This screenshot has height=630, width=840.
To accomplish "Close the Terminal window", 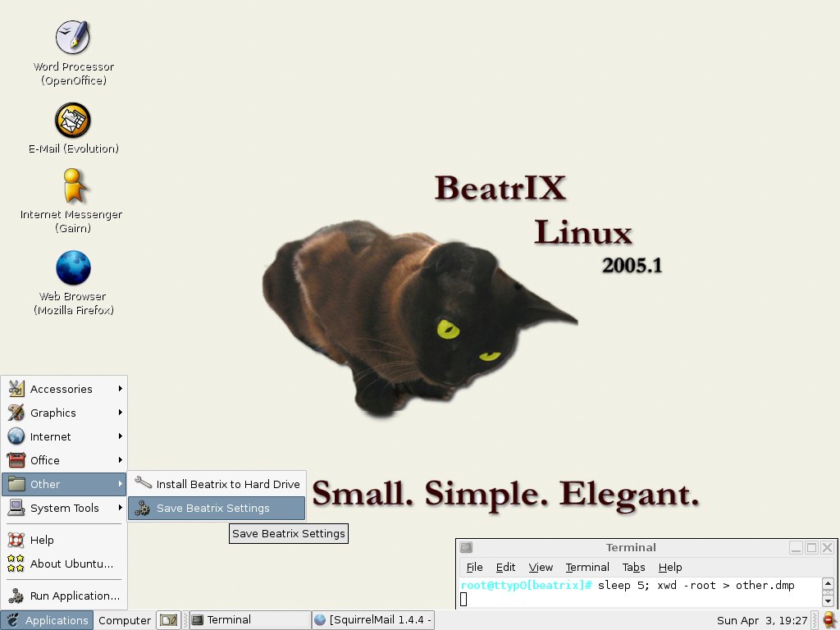I will pyautogui.click(x=827, y=547).
